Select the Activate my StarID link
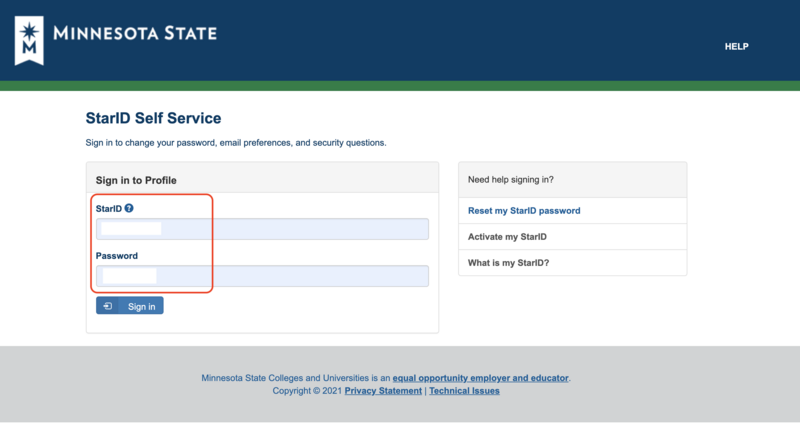Viewport: 800px width, 437px height. (x=507, y=237)
